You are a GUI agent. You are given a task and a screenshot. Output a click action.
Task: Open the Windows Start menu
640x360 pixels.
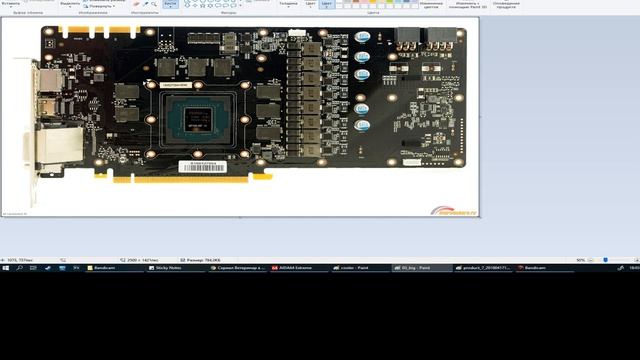tap(6, 268)
